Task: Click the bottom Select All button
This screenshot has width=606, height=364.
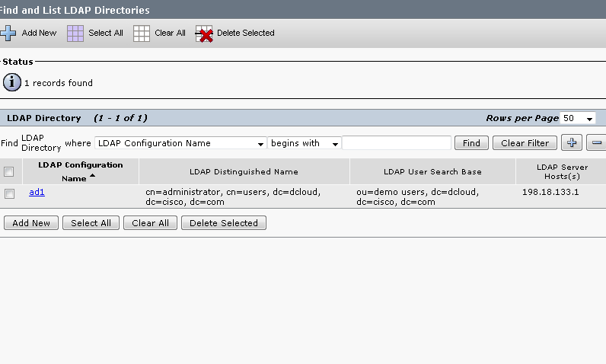Action: click(x=91, y=223)
